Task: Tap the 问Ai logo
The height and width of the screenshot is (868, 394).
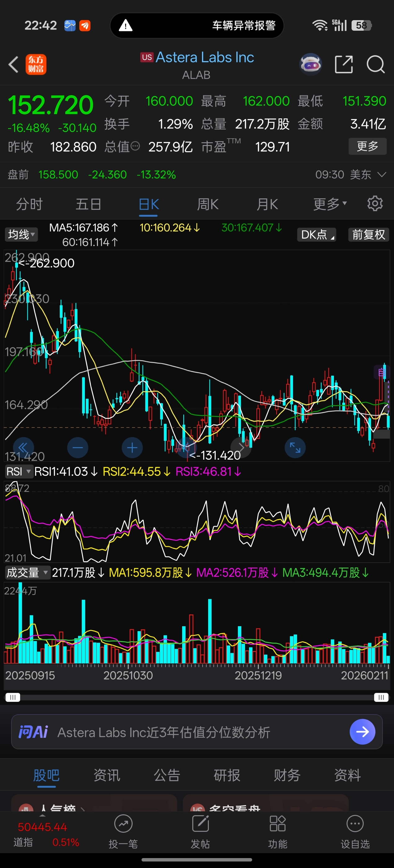Action: (x=33, y=732)
